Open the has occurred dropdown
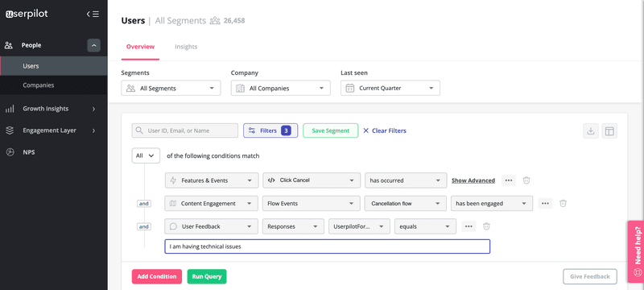 (406, 180)
